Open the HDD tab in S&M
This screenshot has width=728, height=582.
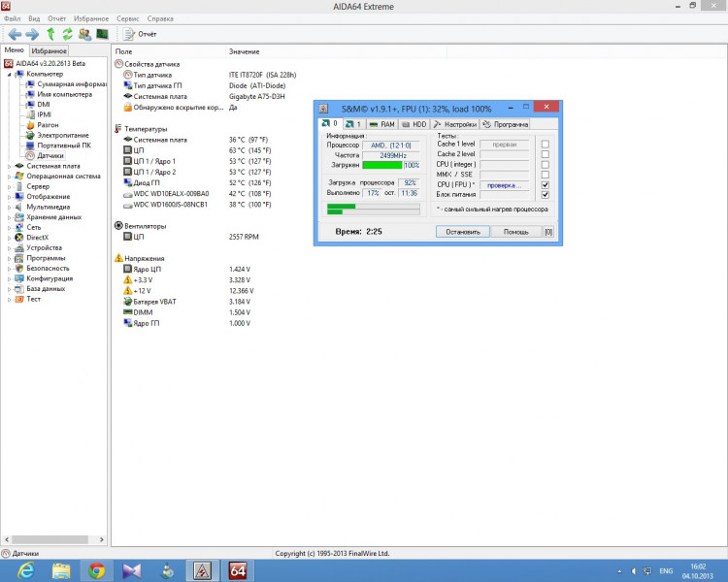click(414, 124)
